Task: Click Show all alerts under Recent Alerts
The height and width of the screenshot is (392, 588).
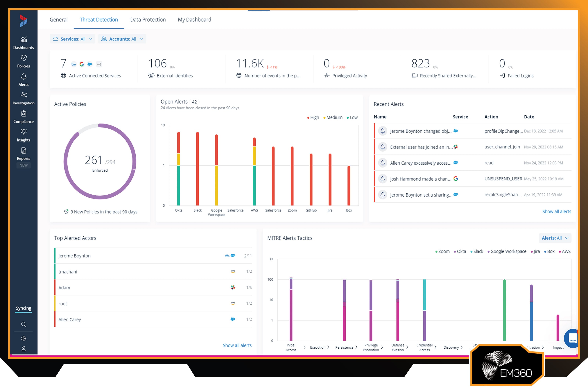Action: click(557, 211)
